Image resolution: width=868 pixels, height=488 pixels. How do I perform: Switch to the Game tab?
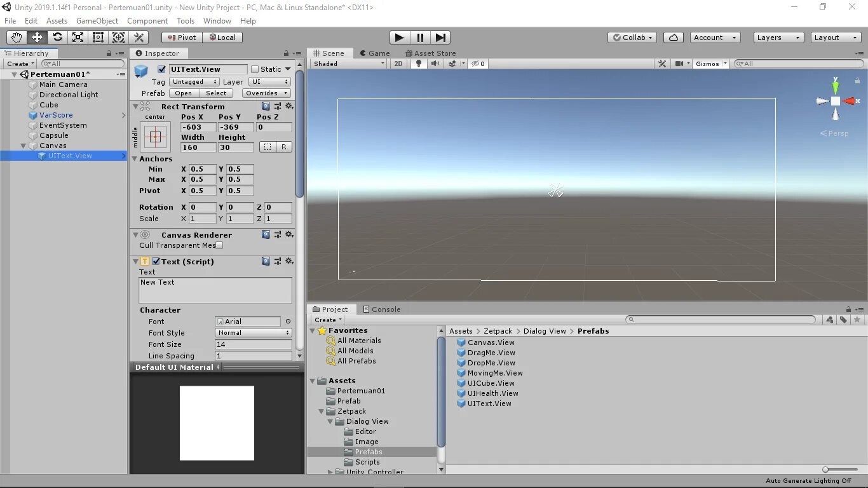pos(375,53)
